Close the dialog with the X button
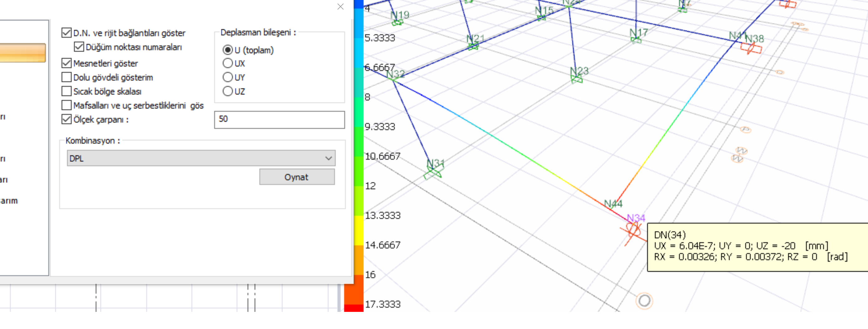Image resolution: width=868 pixels, height=329 pixels. point(340,7)
